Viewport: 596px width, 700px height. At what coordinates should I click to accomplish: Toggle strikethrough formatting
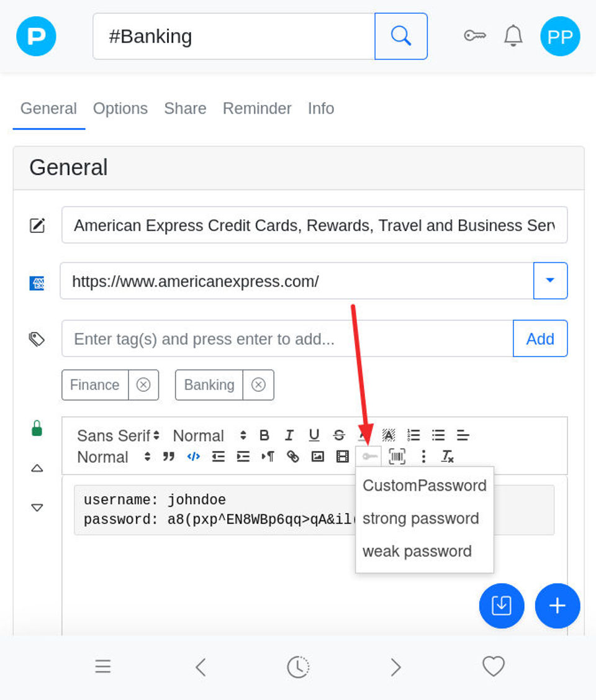339,435
